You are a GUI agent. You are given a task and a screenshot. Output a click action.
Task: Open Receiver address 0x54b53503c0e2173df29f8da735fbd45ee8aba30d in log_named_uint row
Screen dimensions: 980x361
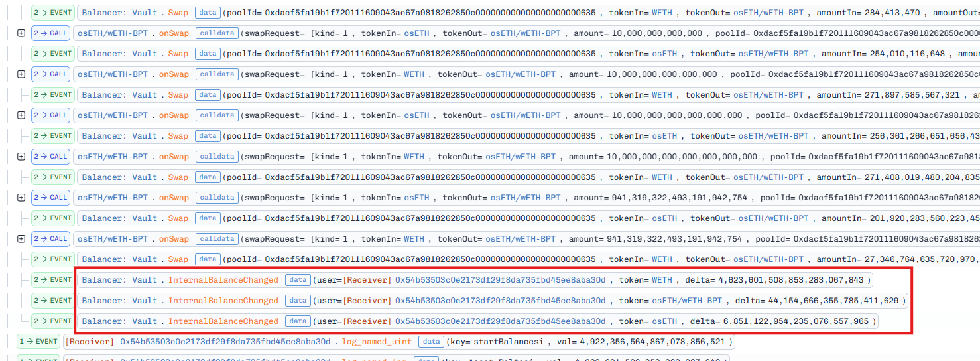coord(225,342)
